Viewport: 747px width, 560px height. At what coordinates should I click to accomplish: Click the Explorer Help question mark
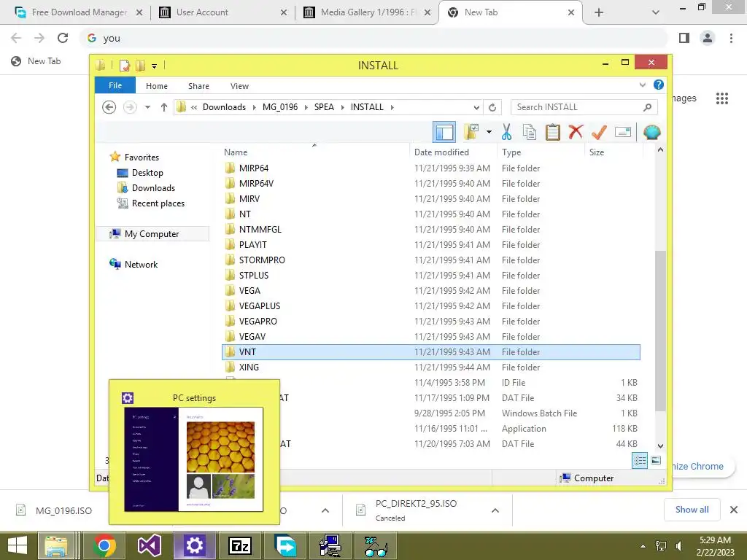(659, 85)
